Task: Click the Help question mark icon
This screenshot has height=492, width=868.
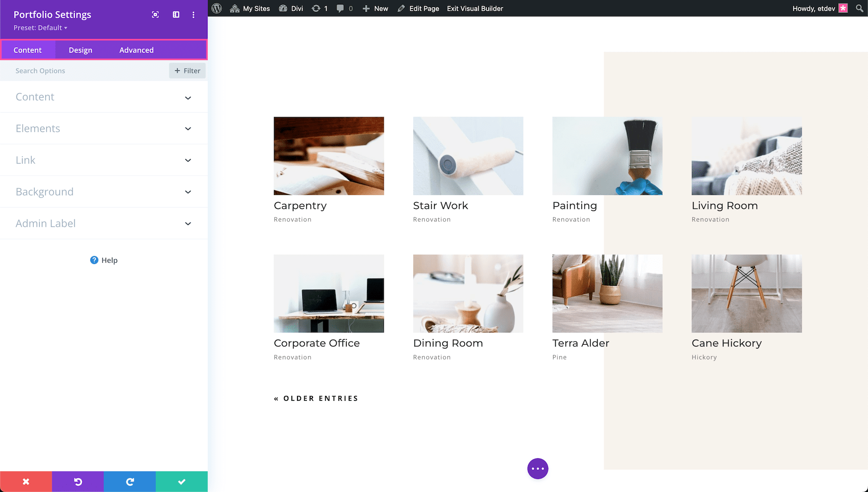Action: [94, 260]
